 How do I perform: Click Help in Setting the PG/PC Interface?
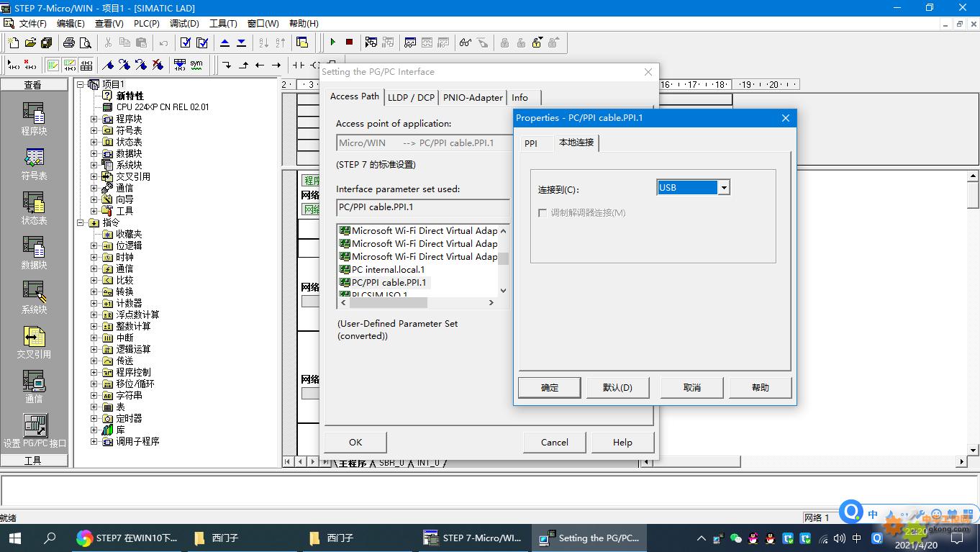click(x=622, y=442)
